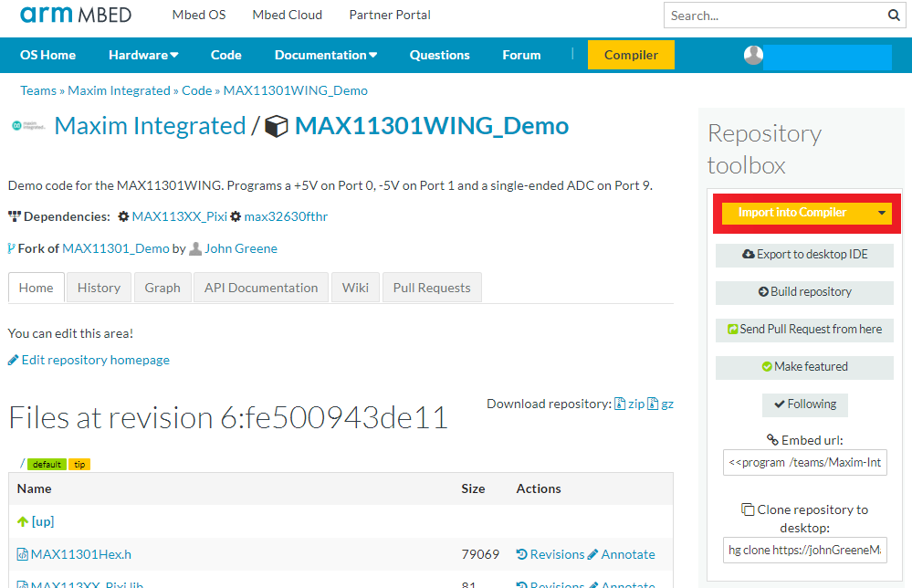
Task: Click the green icon on Send Pull Request
Action: pyautogui.click(x=733, y=330)
